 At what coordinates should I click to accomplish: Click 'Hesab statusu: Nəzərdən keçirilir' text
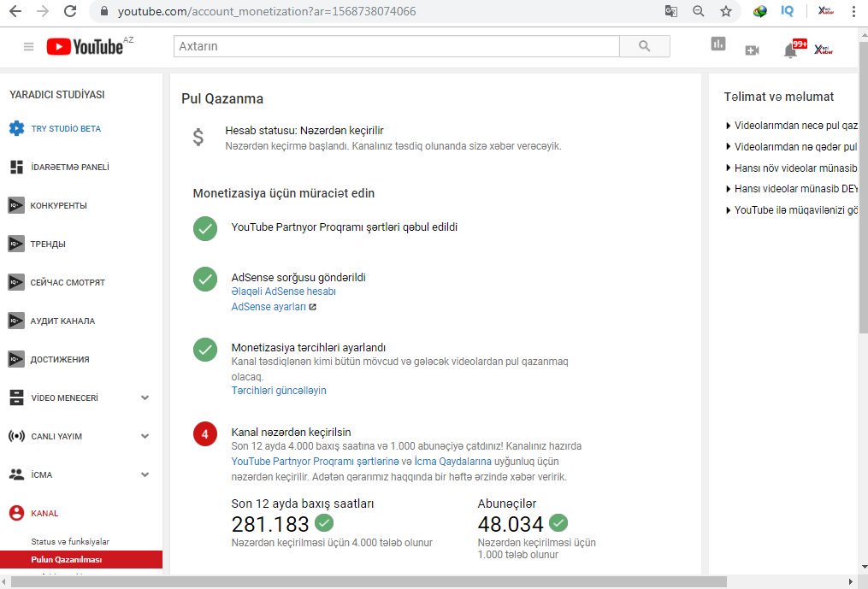pos(304,131)
